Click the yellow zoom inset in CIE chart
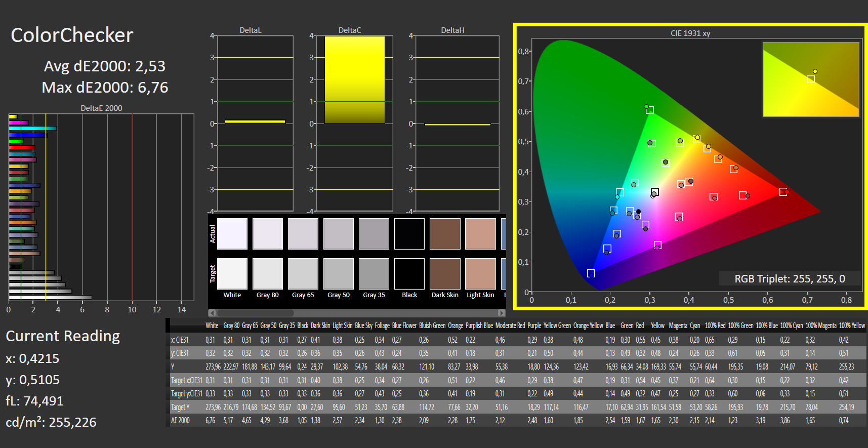Viewport: 868px width, 448px height. [x=811, y=79]
